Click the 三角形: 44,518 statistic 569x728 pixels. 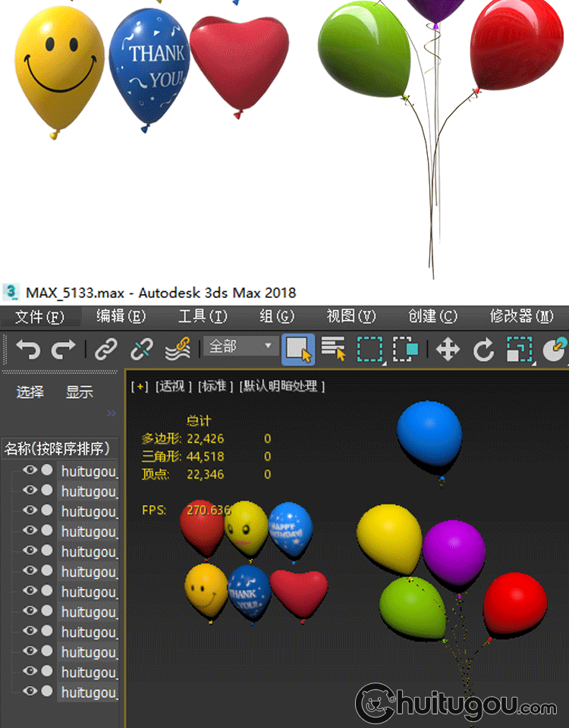point(183,457)
